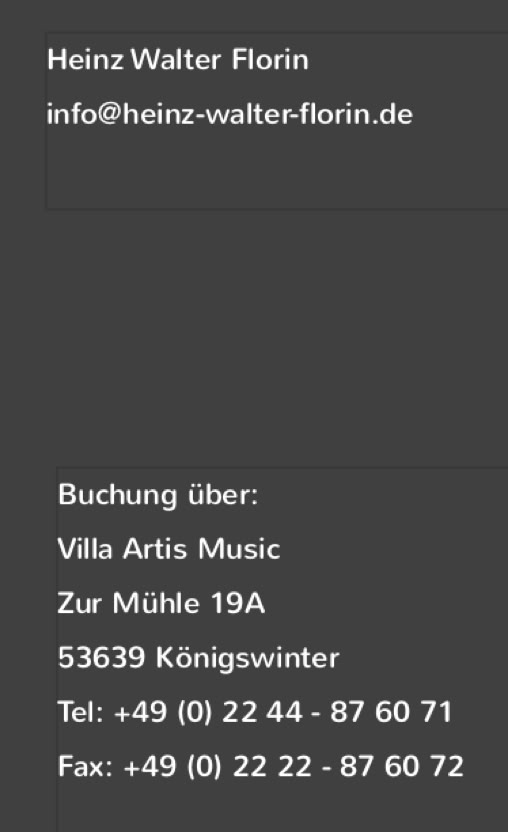The height and width of the screenshot is (832, 508).
Task: Click the word Florin in the name
Action: click(x=270, y=59)
